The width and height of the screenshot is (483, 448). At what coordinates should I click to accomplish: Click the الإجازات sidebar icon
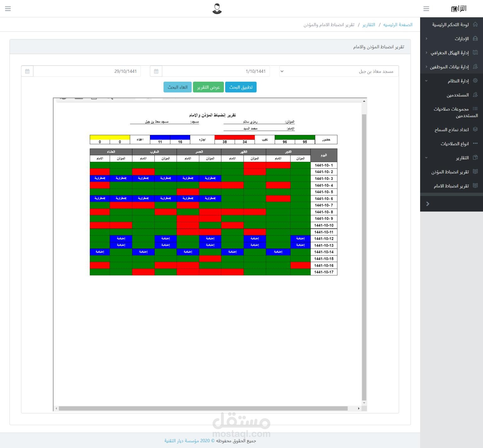[x=475, y=39]
